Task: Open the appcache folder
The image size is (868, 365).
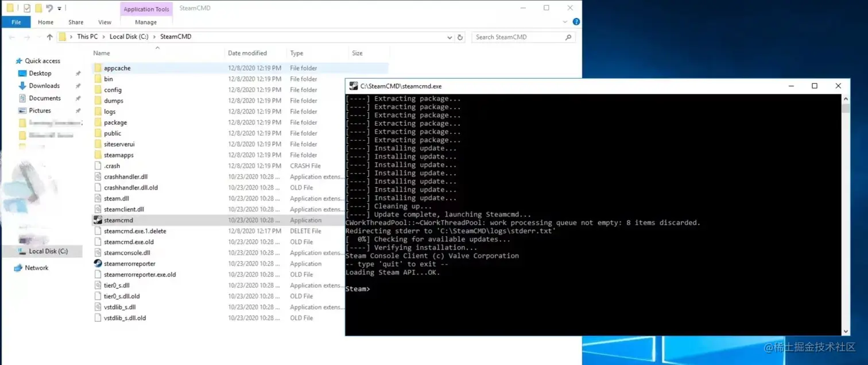Action: tap(117, 68)
